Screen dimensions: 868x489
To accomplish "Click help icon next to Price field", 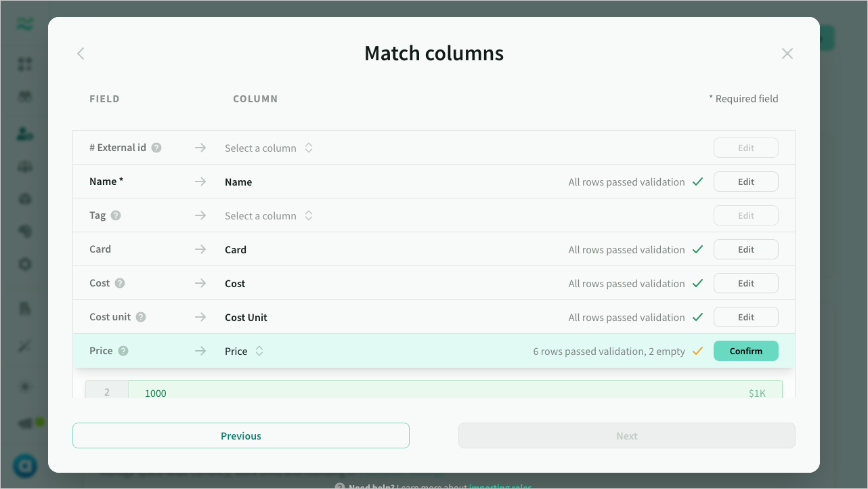I will tap(123, 351).
